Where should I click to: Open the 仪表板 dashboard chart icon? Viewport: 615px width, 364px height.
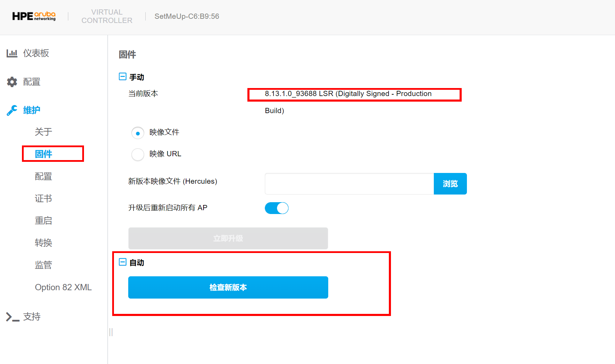click(12, 53)
